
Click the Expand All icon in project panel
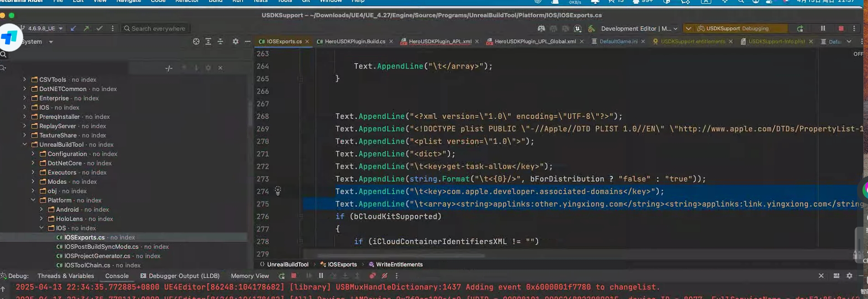[208, 42]
